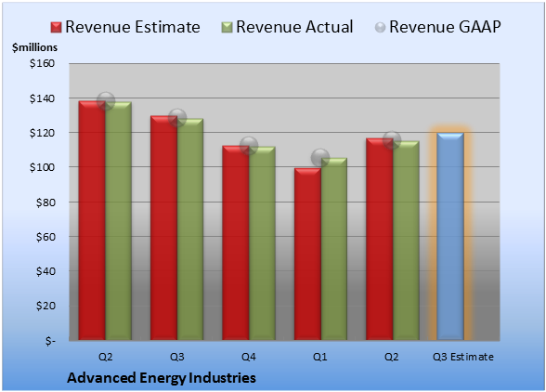This screenshot has width=546, height=392.
Task: Select the blue Q3 Estimate bar
Action: pyautogui.click(x=450, y=236)
